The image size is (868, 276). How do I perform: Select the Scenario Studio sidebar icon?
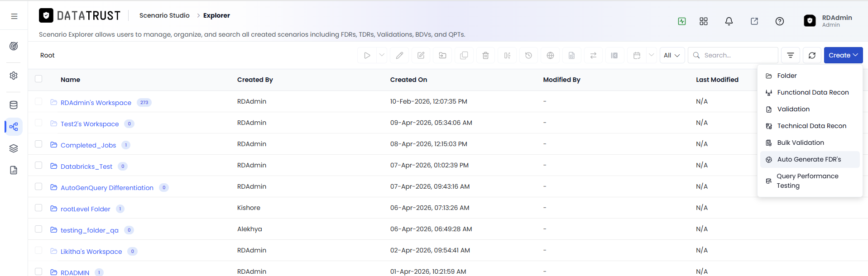tap(14, 127)
